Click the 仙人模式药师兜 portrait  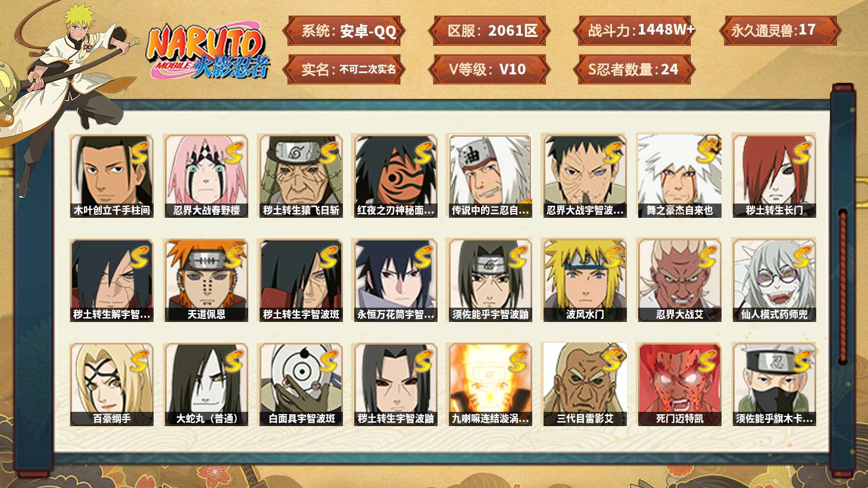click(774, 280)
